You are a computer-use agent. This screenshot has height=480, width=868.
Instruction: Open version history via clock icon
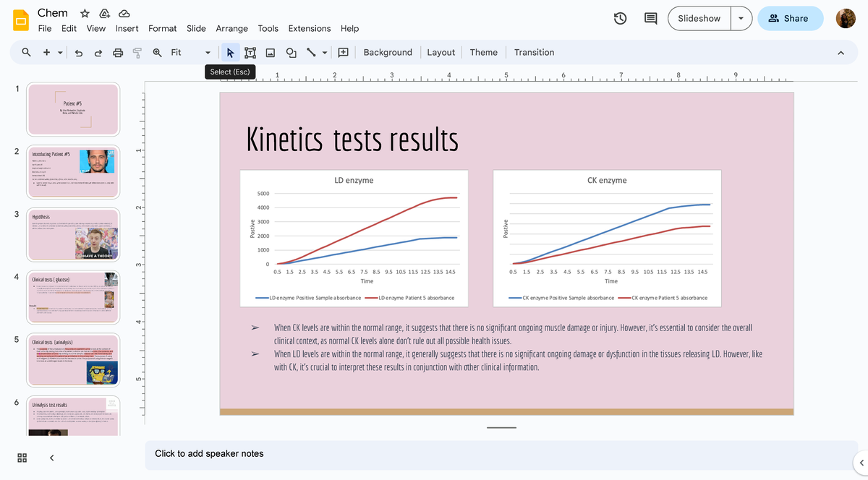(x=621, y=19)
